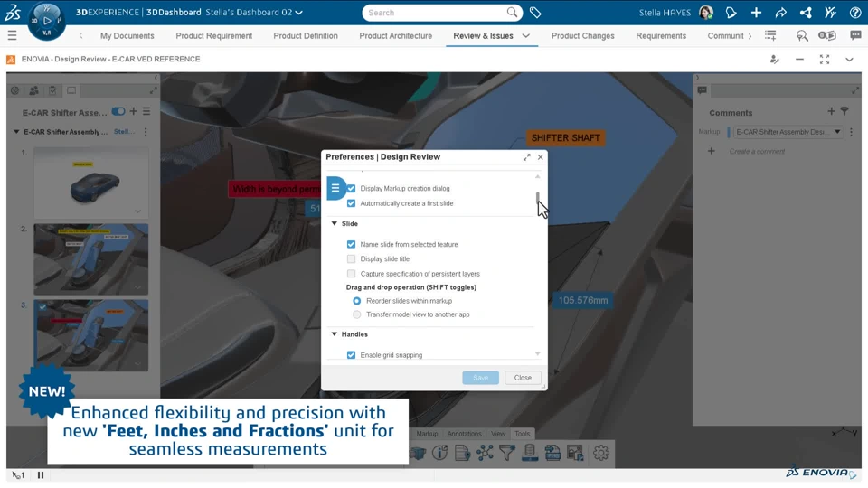Toggle Display Markup creation dialog checkbox

click(x=351, y=189)
